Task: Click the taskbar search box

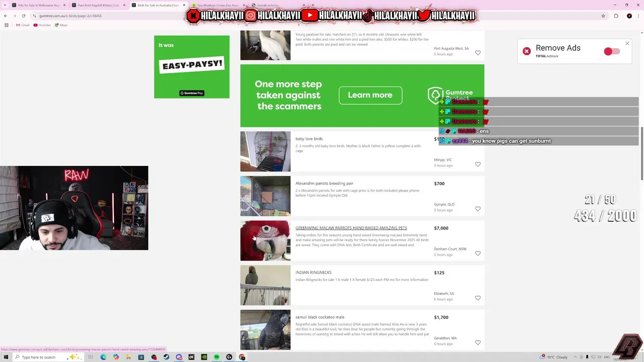Action: (x=49, y=357)
